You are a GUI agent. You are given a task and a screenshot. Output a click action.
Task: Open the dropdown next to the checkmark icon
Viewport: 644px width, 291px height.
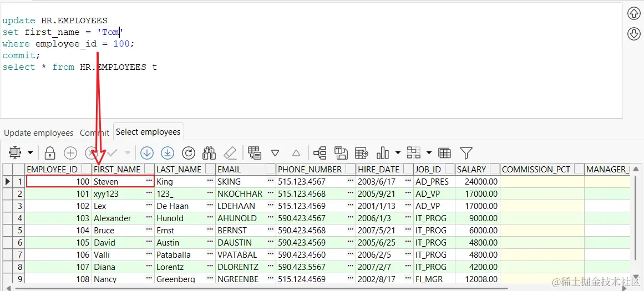click(x=128, y=153)
